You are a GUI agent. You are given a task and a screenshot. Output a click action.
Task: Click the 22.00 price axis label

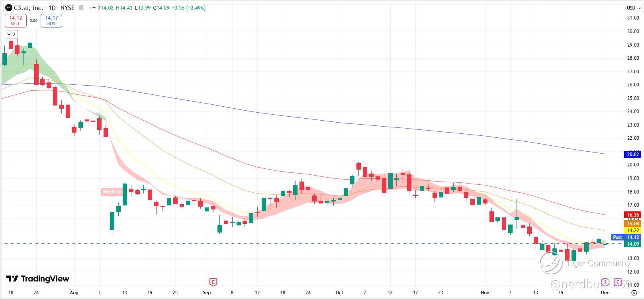633,138
